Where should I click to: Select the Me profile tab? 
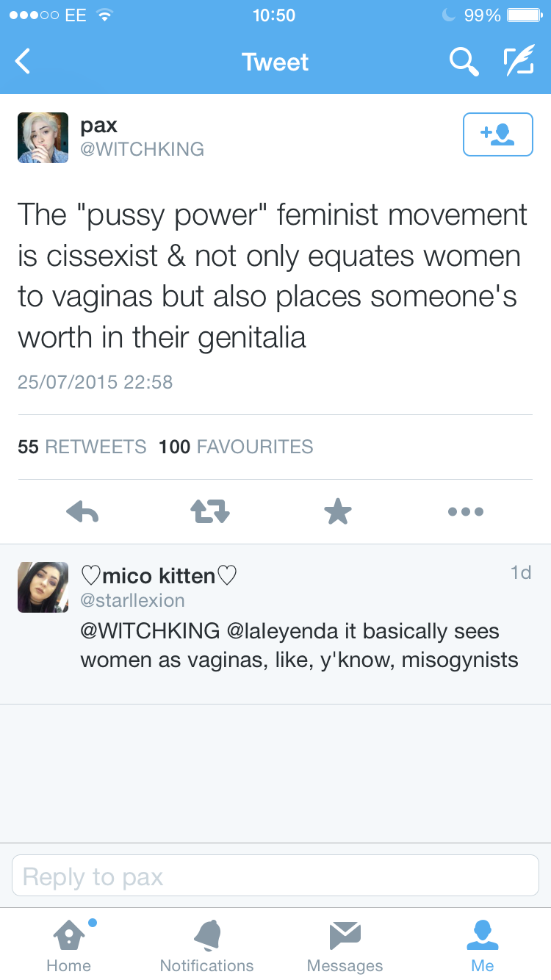tap(483, 945)
